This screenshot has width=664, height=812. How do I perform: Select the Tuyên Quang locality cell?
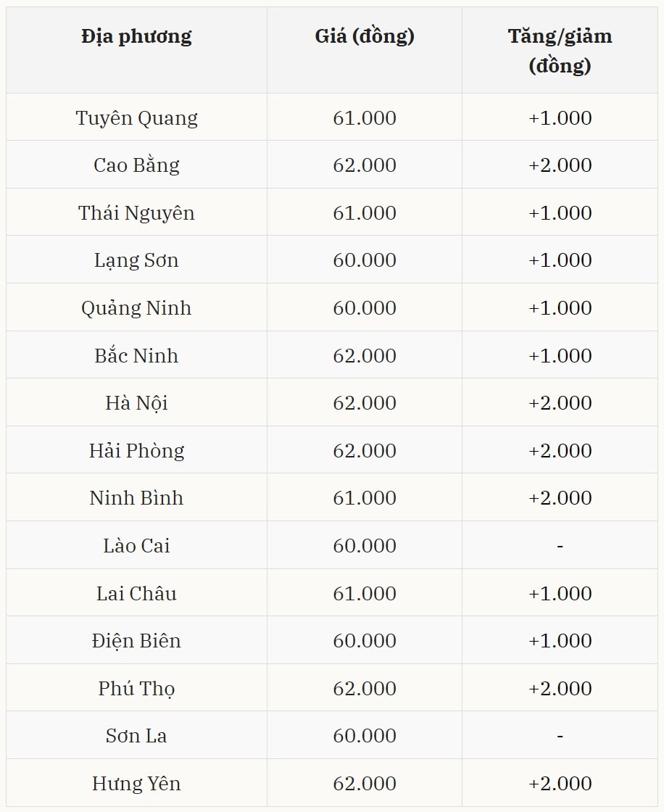pos(136,118)
